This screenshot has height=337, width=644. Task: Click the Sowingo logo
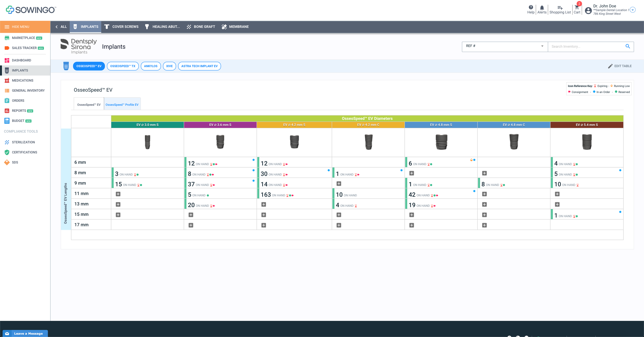(x=31, y=10)
